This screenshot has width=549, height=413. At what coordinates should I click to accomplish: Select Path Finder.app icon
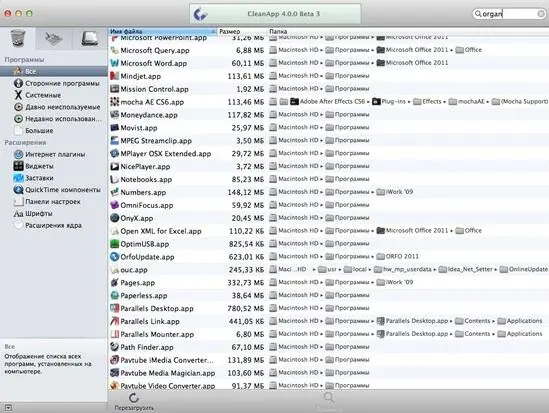click(x=114, y=347)
